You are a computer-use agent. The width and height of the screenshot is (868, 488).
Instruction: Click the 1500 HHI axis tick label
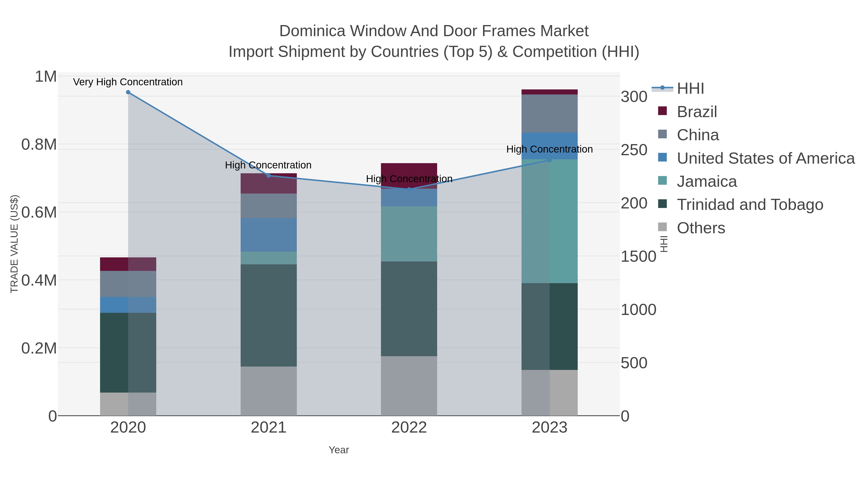tap(638, 256)
